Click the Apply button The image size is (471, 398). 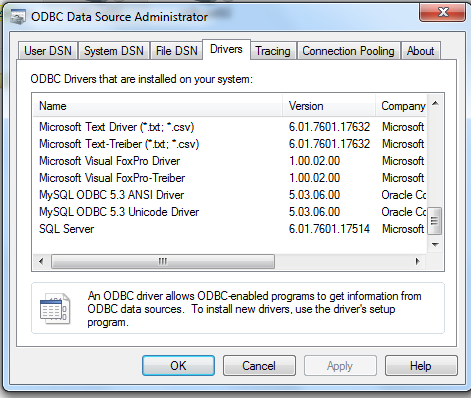(x=340, y=366)
